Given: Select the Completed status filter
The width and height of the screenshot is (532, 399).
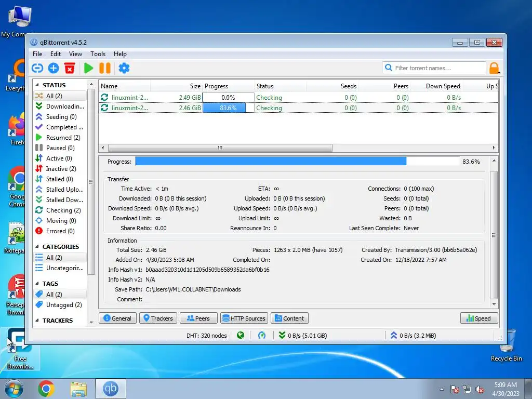Looking at the screenshot, I should tap(60, 127).
